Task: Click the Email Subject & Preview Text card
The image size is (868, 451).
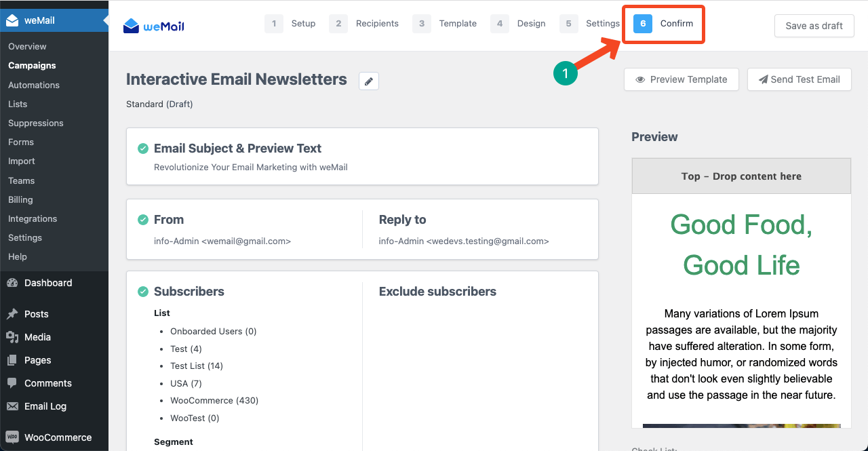Action: point(362,156)
